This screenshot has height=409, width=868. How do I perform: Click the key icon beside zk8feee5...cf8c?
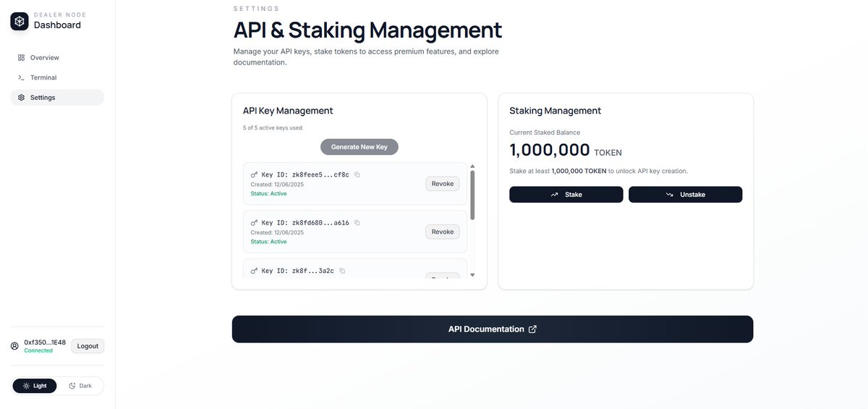(x=254, y=174)
